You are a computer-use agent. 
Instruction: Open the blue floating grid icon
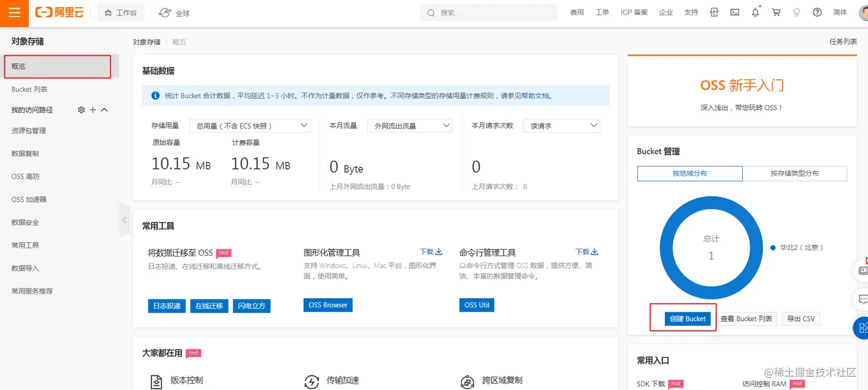coord(861,328)
